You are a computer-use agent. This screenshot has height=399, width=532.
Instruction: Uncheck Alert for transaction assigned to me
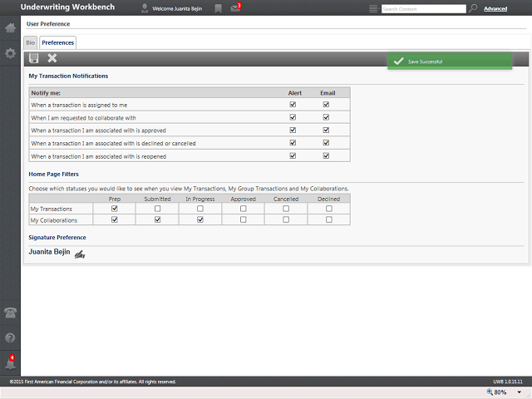(x=293, y=105)
